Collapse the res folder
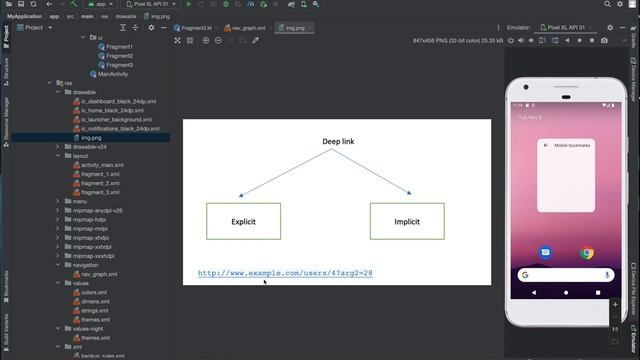Image resolution: width=640 pixels, height=360 pixels. [49, 83]
